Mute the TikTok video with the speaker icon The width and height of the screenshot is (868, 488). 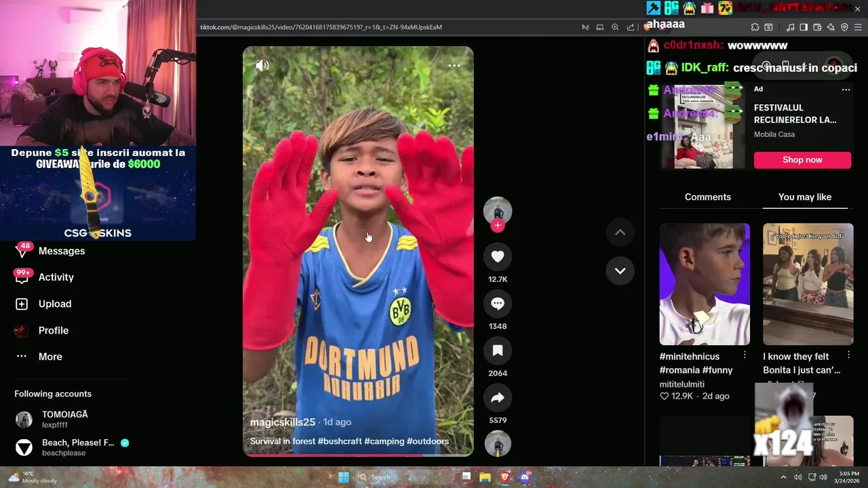point(262,66)
